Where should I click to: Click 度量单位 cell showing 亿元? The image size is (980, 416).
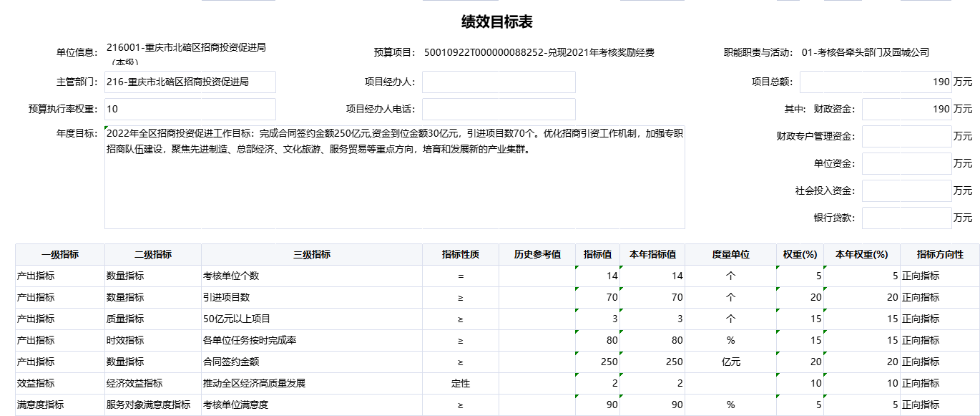click(x=730, y=362)
